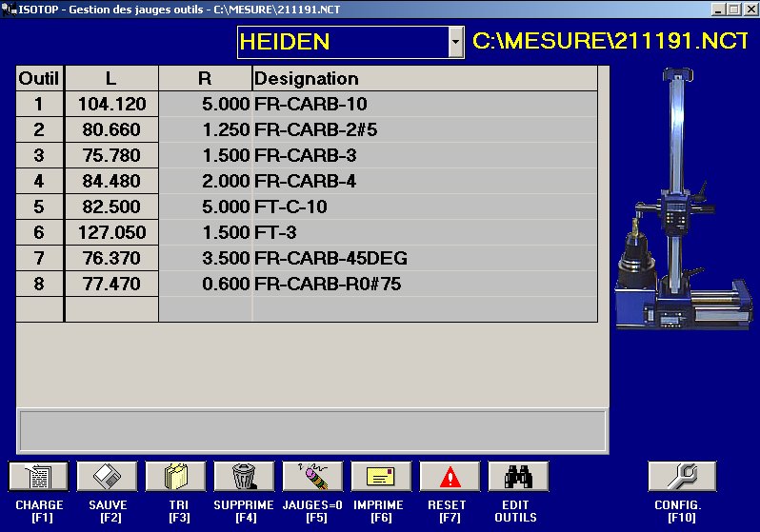
Task: Close the ISOTOP window
Action: (750, 10)
